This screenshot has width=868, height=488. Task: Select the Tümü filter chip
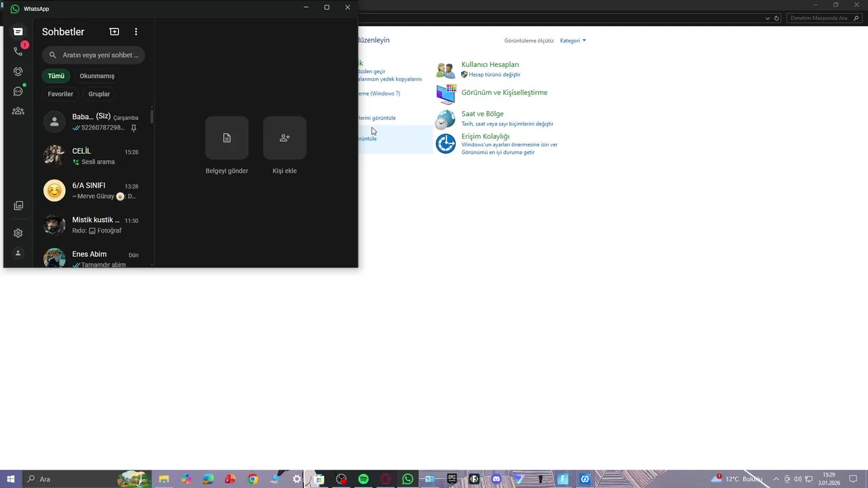56,76
